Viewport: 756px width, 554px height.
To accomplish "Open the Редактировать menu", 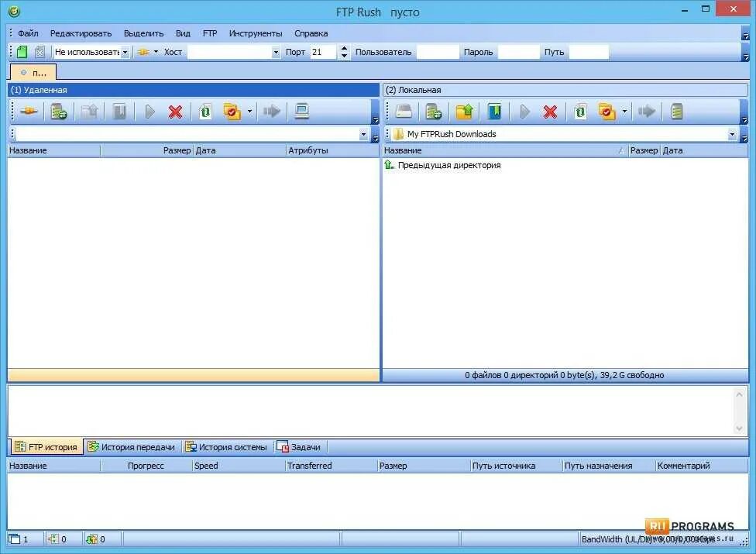I will pos(81,33).
